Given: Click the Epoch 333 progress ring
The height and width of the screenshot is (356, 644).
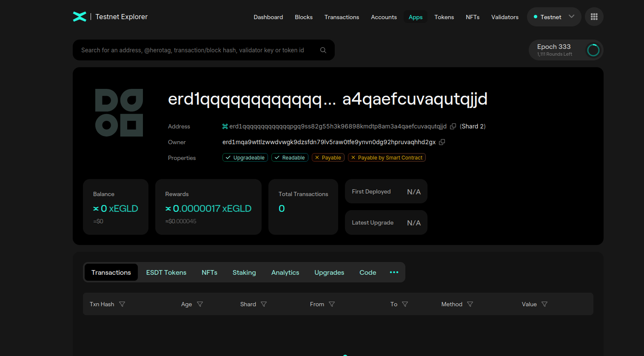Looking at the screenshot, I should (x=593, y=50).
